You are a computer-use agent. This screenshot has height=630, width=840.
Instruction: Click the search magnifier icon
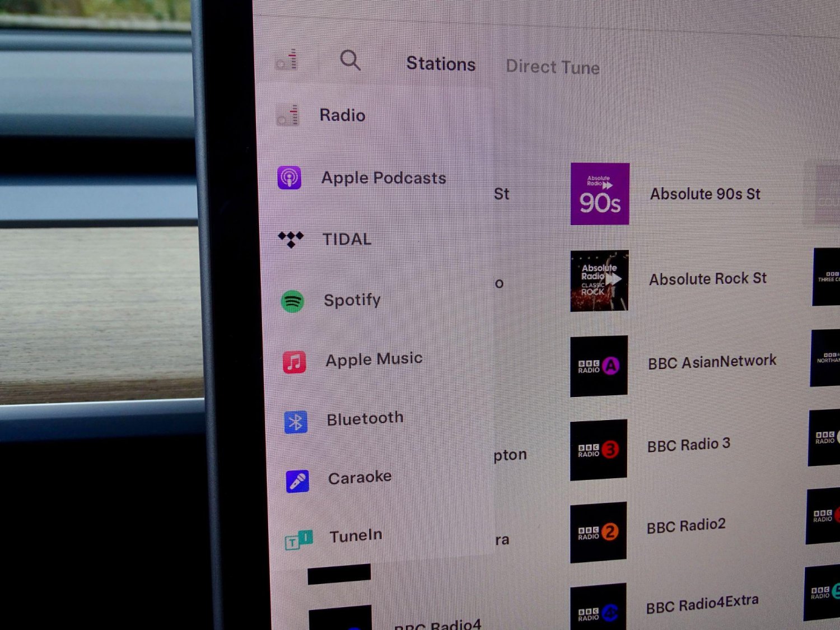[351, 60]
